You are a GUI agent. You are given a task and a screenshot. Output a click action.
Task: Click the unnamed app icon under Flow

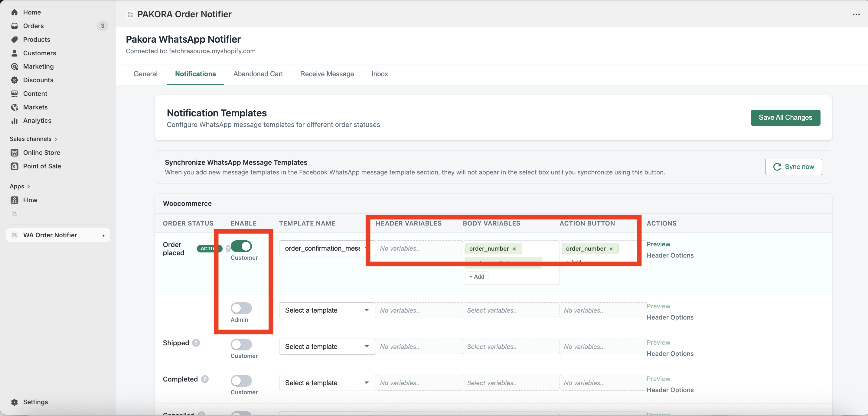coord(14,213)
